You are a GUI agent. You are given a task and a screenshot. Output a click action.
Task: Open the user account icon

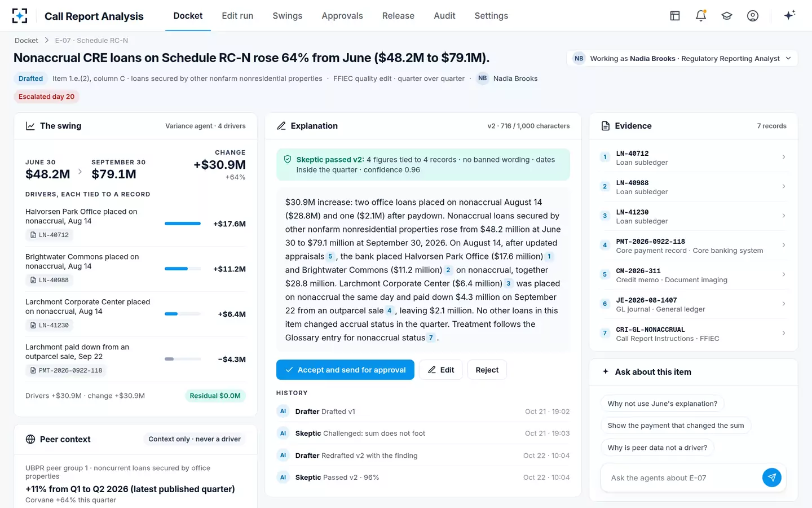(753, 16)
